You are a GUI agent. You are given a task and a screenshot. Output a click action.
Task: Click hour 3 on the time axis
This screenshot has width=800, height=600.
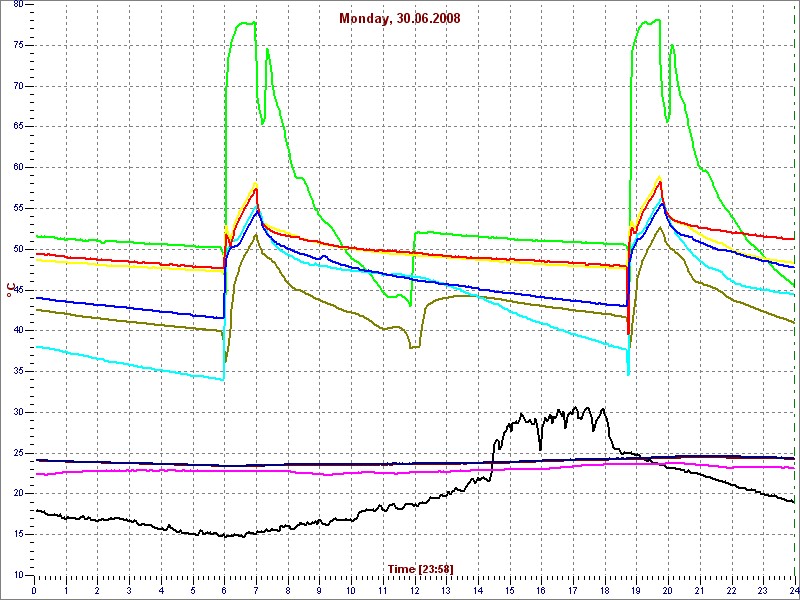click(x=129, y=590)
